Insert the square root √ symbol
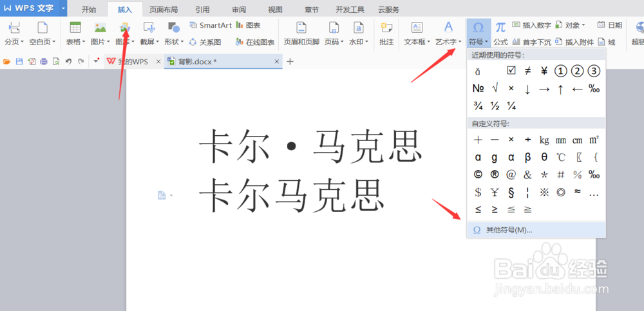Viewport: 644px width, 311px height. tap(495, 88)
